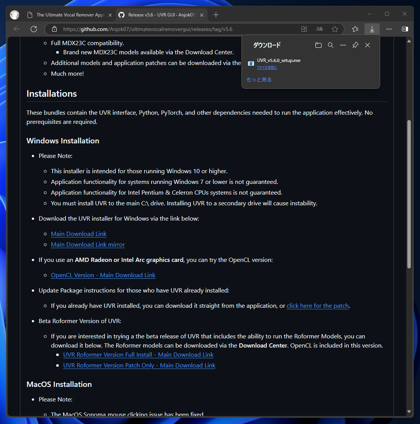Open the favorites list toolbar button
The height and width of the screenshot is (424, 420).
click(355, 29)
